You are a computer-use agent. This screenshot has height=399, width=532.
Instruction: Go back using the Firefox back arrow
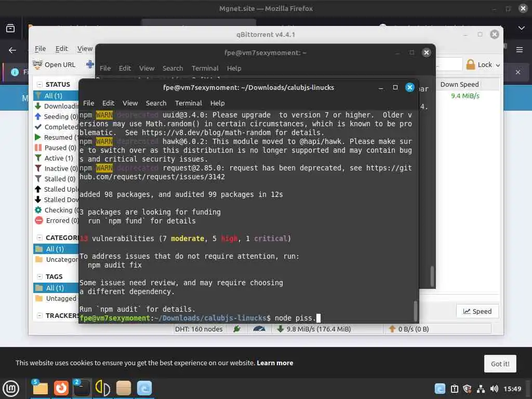12,50
